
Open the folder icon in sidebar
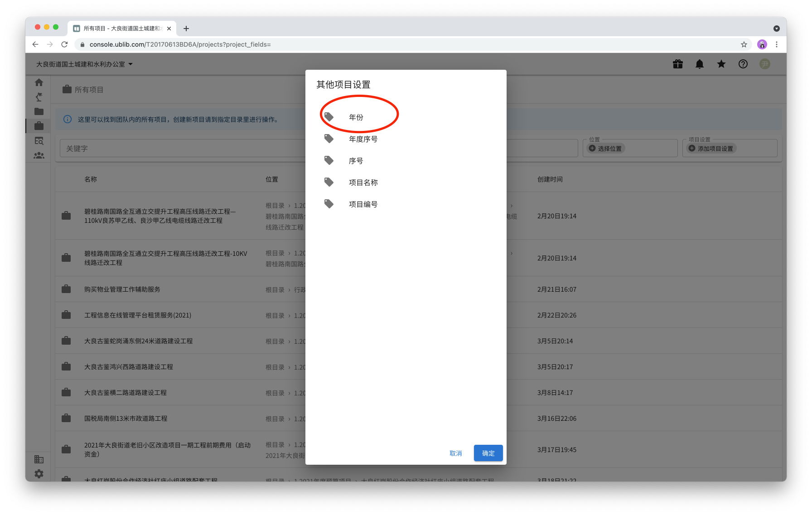[x=39, y=111]
